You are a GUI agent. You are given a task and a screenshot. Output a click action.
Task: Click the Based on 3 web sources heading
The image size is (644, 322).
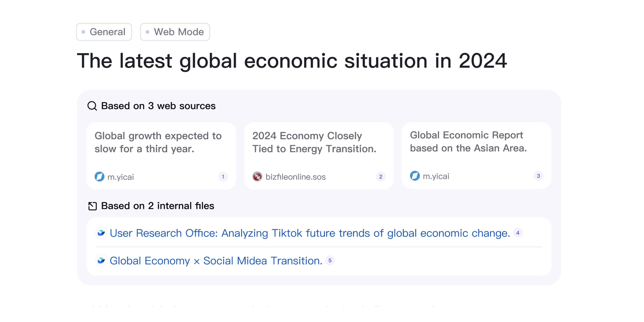point(158,106)
